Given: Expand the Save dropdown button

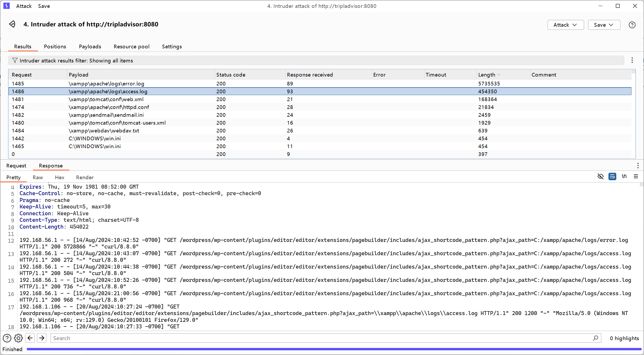Looking at the screenshot, I should point(604,25).
